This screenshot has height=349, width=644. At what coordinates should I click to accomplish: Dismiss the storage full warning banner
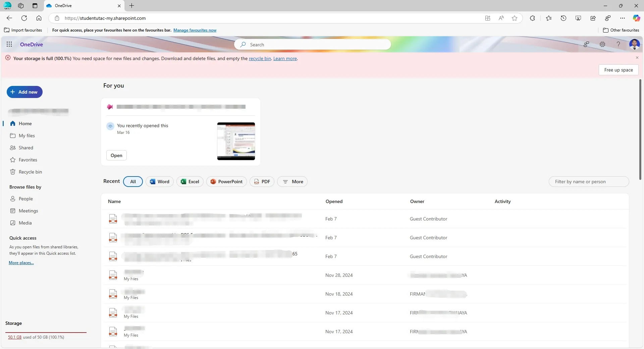point(637,58)
